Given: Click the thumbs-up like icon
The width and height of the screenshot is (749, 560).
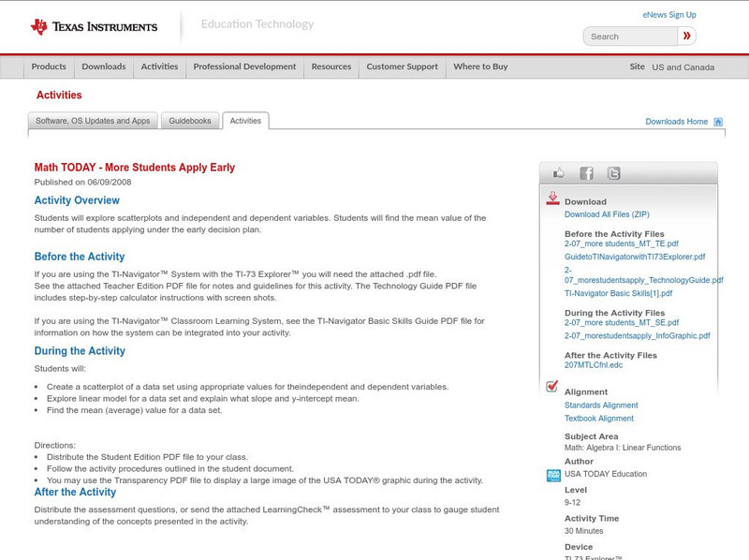Looking at the screenshot, I should tap(558, 173).
